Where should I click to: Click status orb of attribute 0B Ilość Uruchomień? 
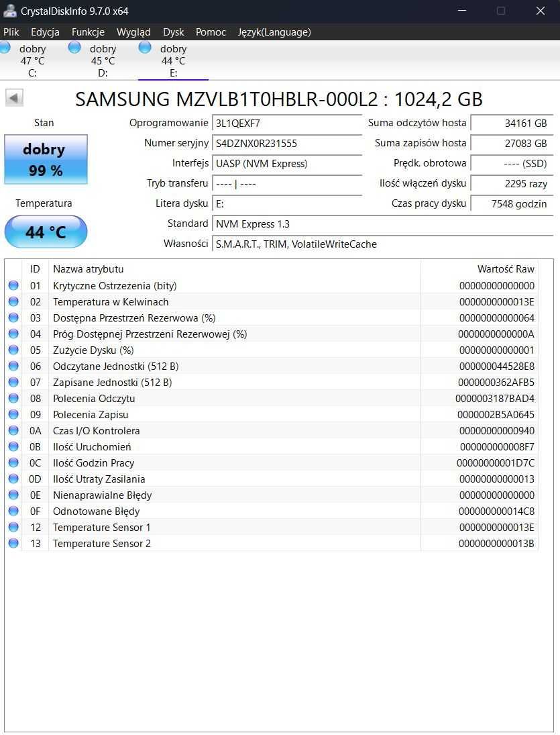13,446
